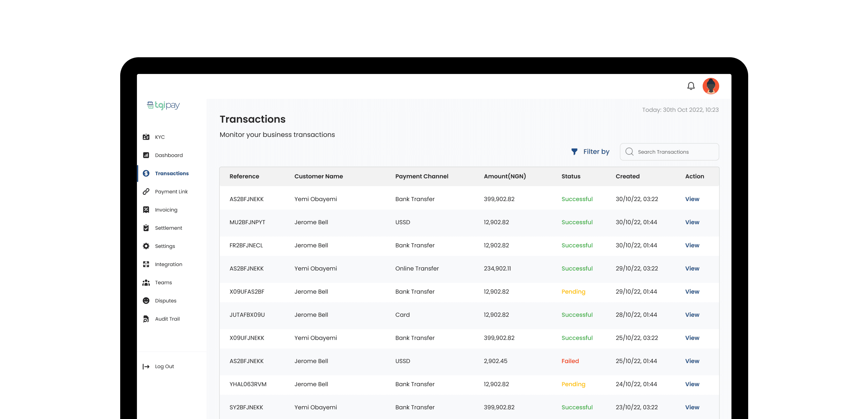
Task: Click the KYC sidebar icon
Action: coord(146,137)
